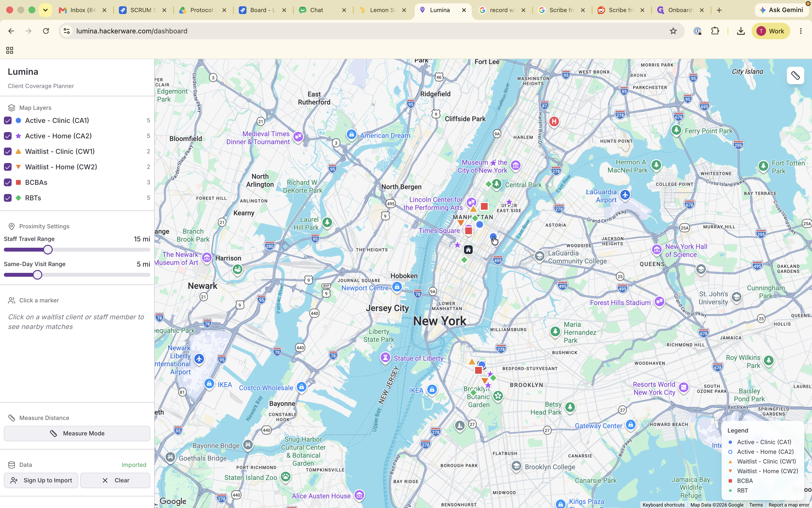Clear imported data
The height and width of the screenshot is (508, 812).
115,480
